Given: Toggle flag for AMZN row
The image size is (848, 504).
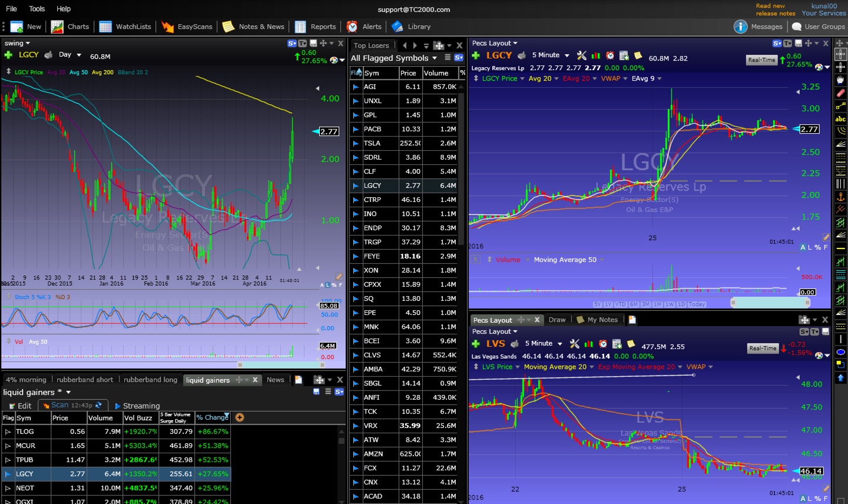Looking at the screenshot, I should coord(356,454).
